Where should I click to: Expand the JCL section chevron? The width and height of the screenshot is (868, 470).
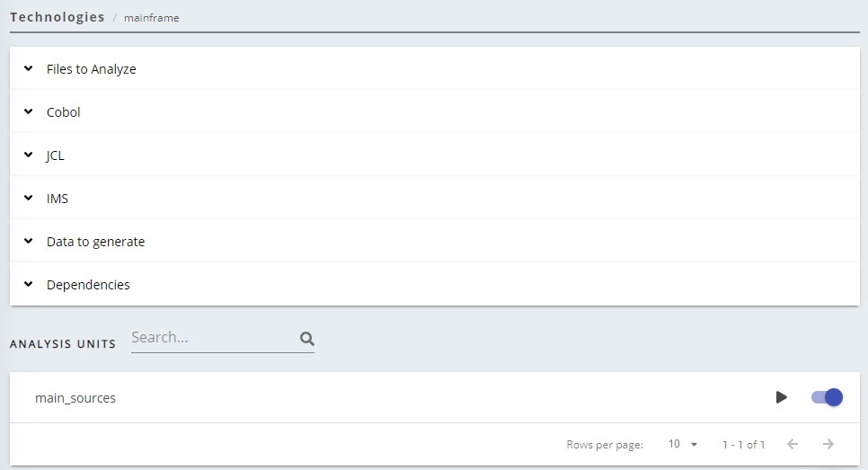pos(29,155)
